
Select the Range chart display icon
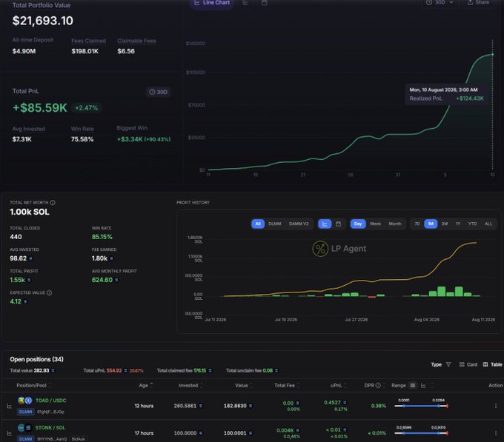click(423, 385)
